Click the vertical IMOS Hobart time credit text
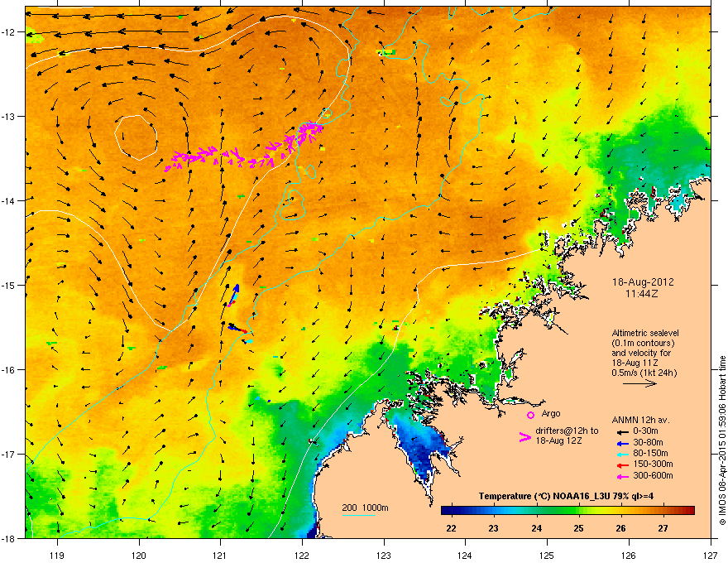Viewport: 728px width, 563px height. pyautogui.click(x=722, y=440)
